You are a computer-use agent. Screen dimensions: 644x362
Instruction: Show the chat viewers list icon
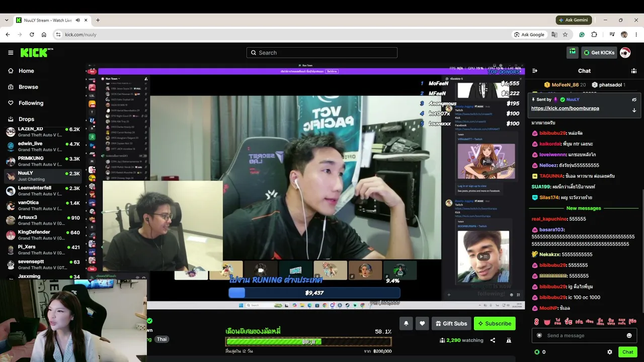(634, 71)
